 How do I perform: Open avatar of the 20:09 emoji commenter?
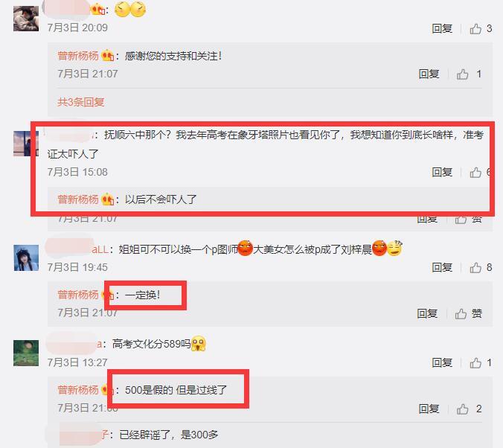coord(26,19)
